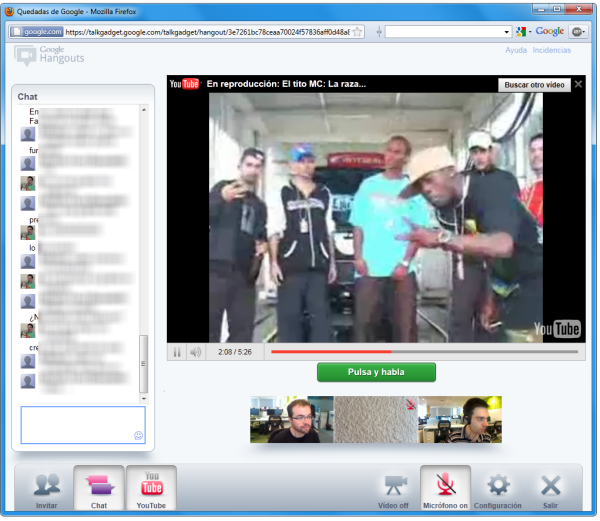Viewport: 600px width, 521px height.
Task: Click the chat message input box
Action: click(83, 425)
